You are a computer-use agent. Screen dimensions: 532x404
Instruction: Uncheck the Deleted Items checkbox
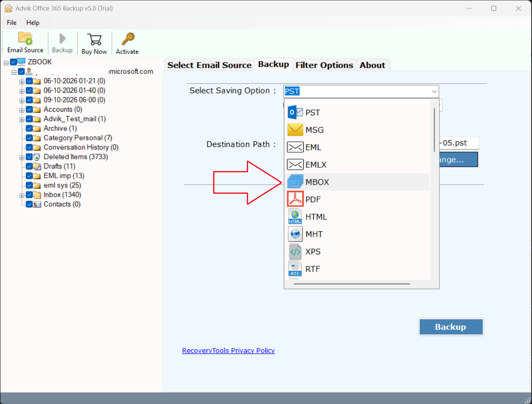pyautogui.click(x=29, y=157)
